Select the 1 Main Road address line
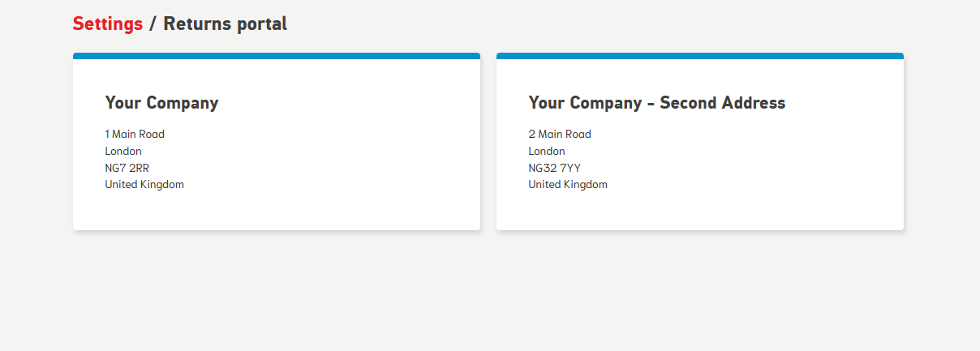Screen dimensions: 980x351 tap(135, 134)
